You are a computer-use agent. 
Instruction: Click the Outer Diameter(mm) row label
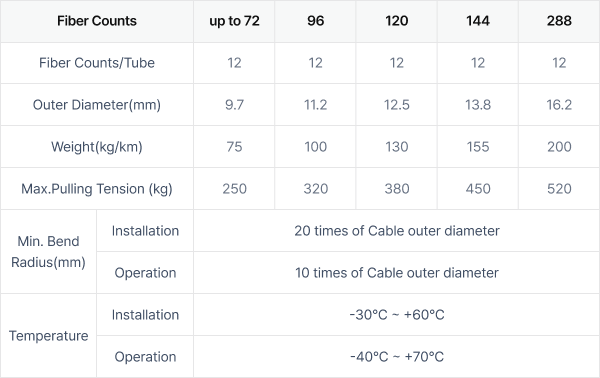click(97, 104)
